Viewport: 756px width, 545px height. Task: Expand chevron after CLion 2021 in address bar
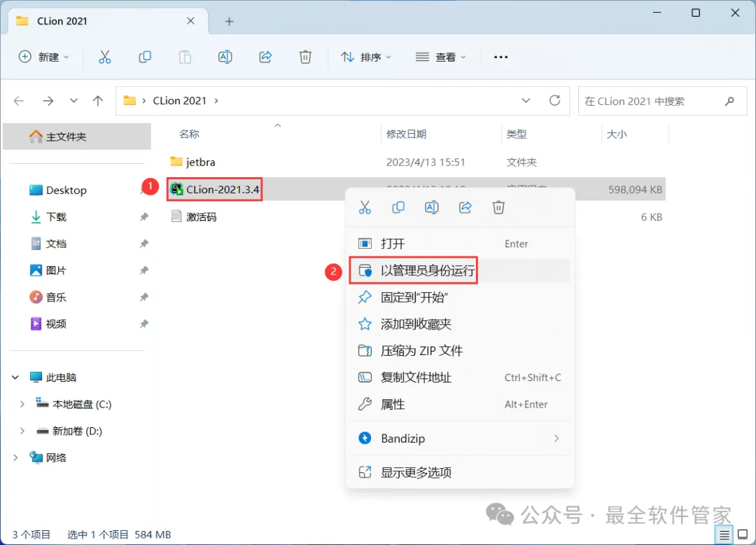(x=216, y=101)
